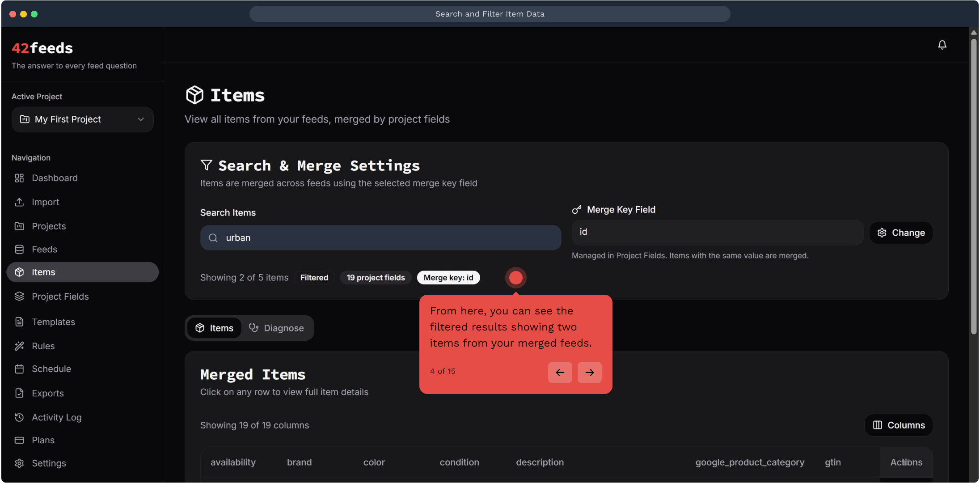
Task: Open the Import page in the sidebar
Action: click(45, 202)
